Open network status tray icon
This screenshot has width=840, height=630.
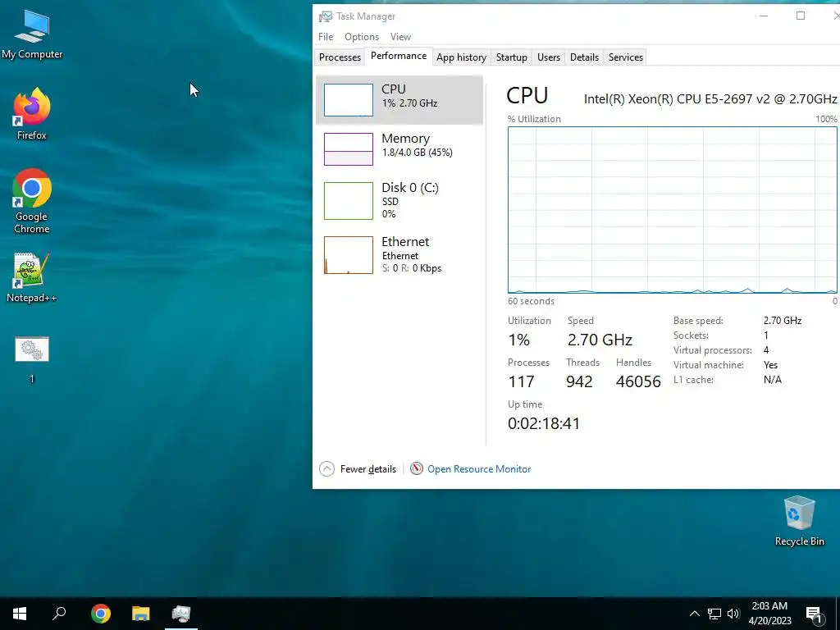pyautogui.click(x=714, y=614)
